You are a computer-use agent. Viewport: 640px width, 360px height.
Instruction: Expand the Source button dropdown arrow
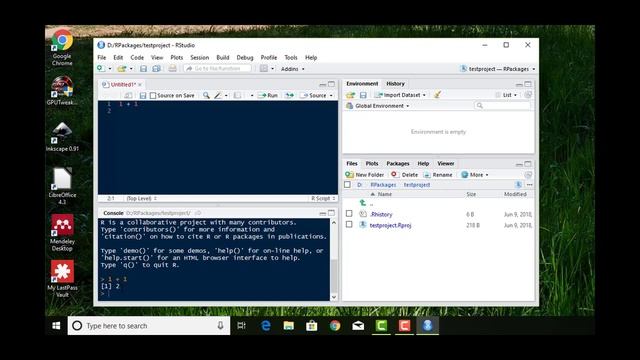tap(331, 96)
